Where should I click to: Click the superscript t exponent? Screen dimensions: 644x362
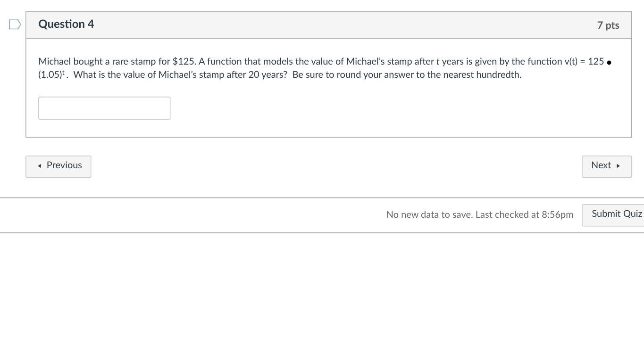[x=63, y=73]
